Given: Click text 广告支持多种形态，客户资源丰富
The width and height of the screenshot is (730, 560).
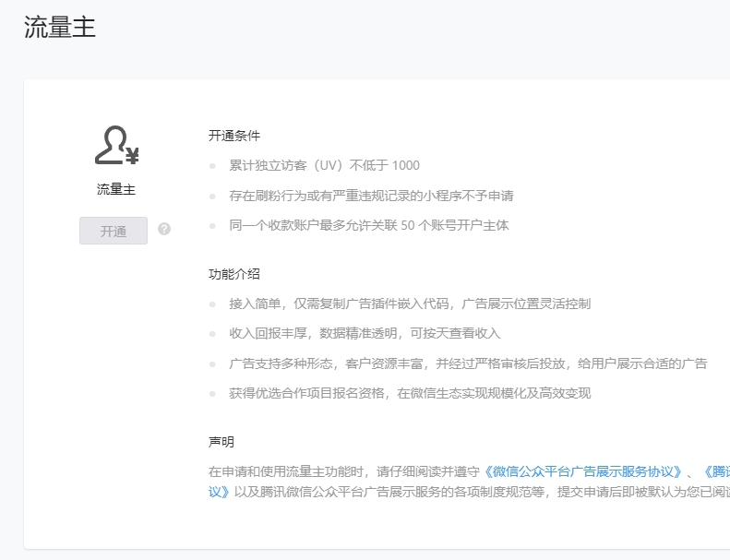Looking at the screenshot, I should (x=326, y=363).
